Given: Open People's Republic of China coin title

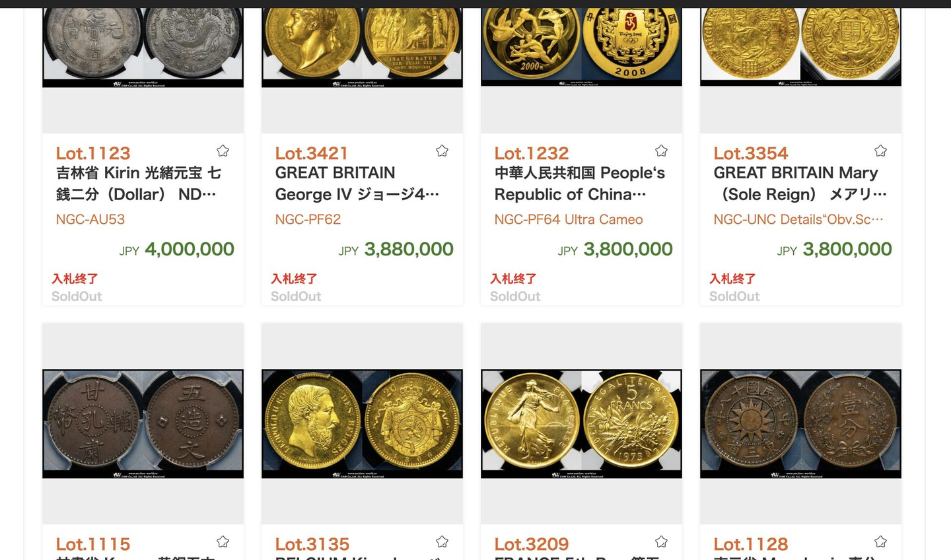Looking at the screenshot, I should [579, 184].
